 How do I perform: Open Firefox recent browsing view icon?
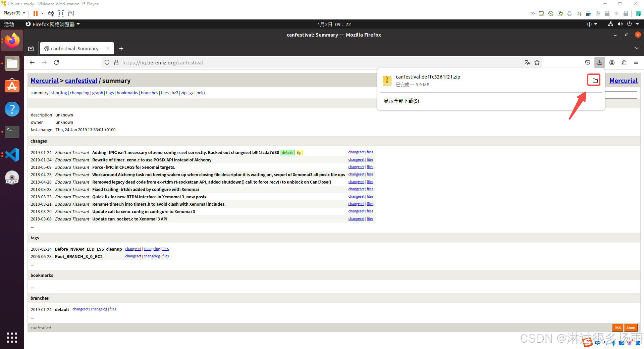point(31,49)
